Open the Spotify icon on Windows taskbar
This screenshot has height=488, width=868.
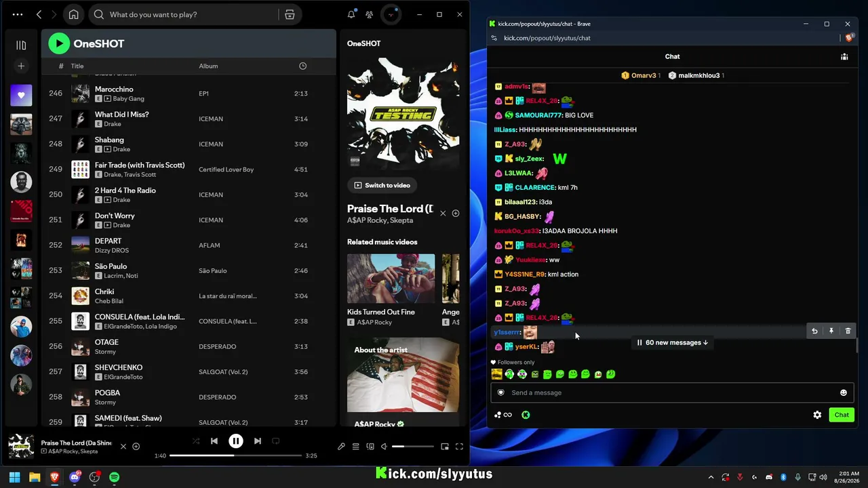point(115,477)
